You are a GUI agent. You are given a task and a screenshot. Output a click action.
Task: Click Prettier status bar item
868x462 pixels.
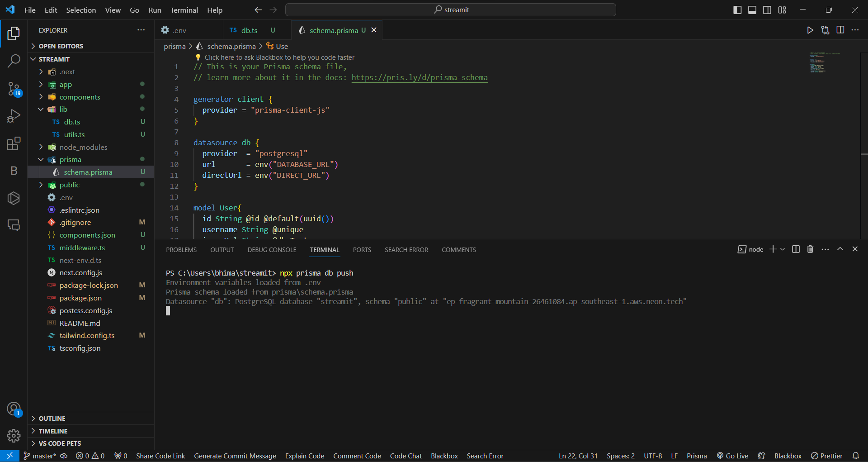[827, 456]
